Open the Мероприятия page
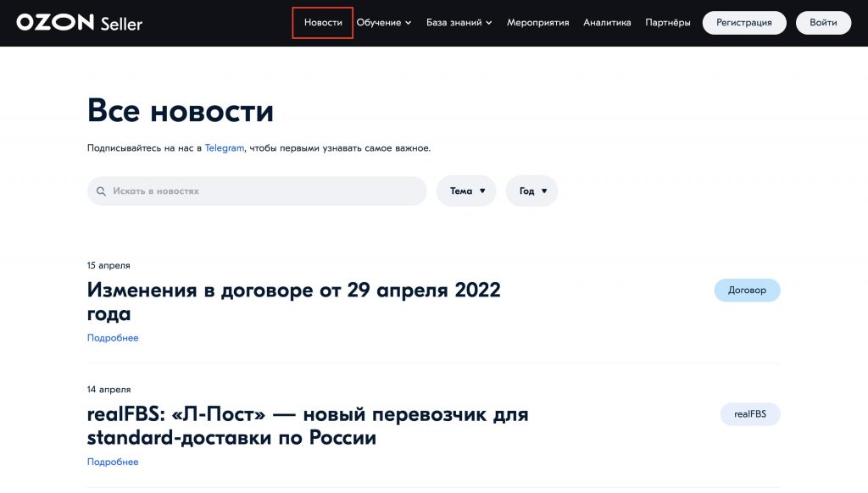Viewport: 868px width, 493px height. point(537,23)
